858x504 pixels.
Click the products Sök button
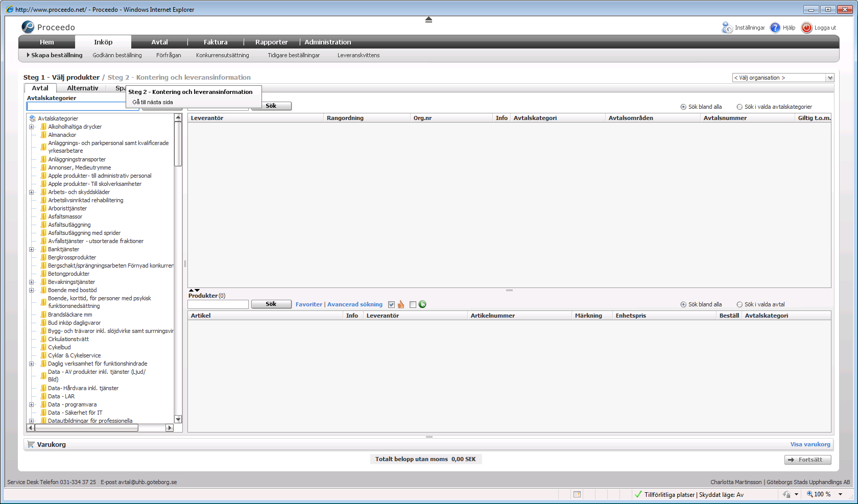[271, 304]
